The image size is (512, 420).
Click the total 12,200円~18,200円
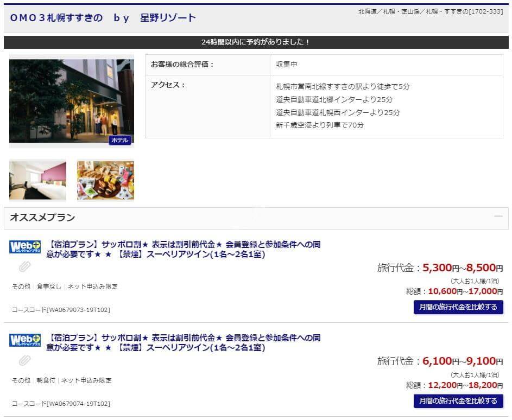465,385
